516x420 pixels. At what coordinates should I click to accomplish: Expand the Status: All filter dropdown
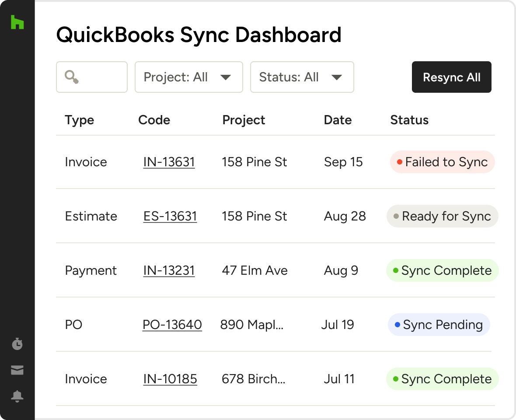[x=302, y=77]
